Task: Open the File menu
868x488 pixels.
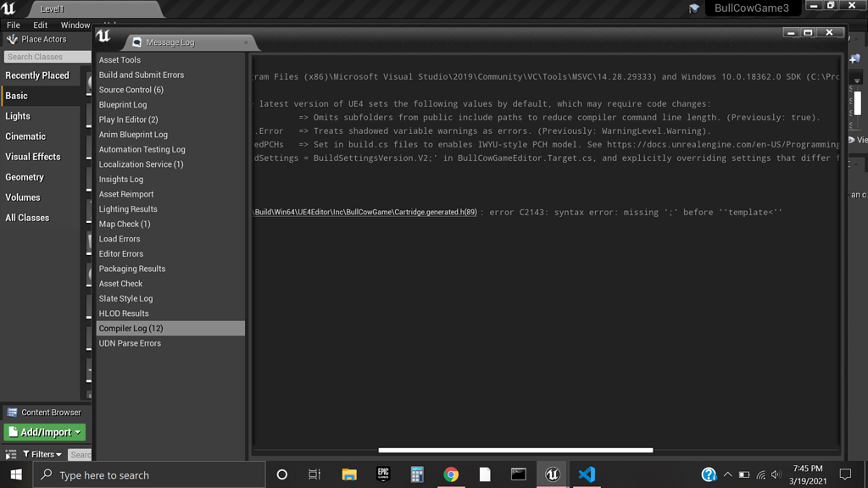Action: (14, 25)
